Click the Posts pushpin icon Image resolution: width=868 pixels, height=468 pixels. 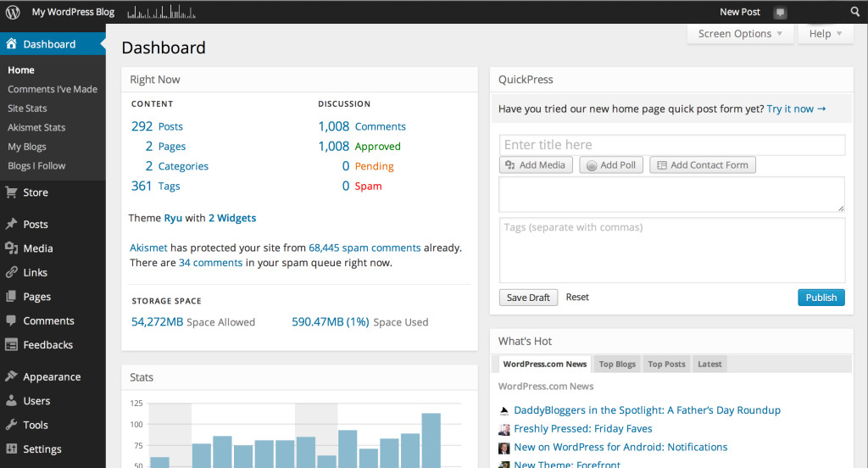(11, 224)
